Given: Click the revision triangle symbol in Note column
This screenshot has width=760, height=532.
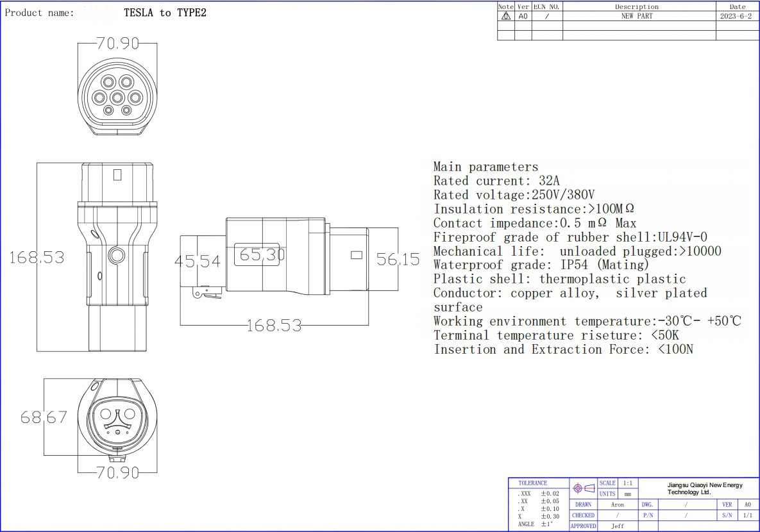Looking at the screenshot, I should click(505, 16).
